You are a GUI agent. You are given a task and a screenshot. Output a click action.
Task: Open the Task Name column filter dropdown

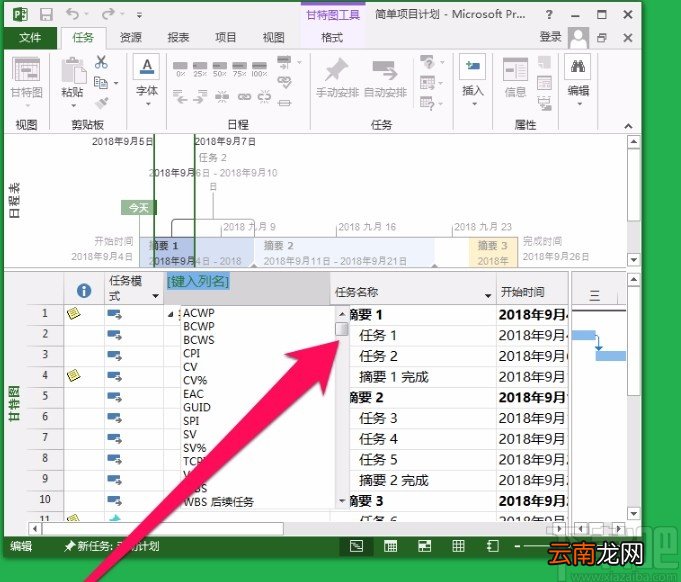pos(488,296)
